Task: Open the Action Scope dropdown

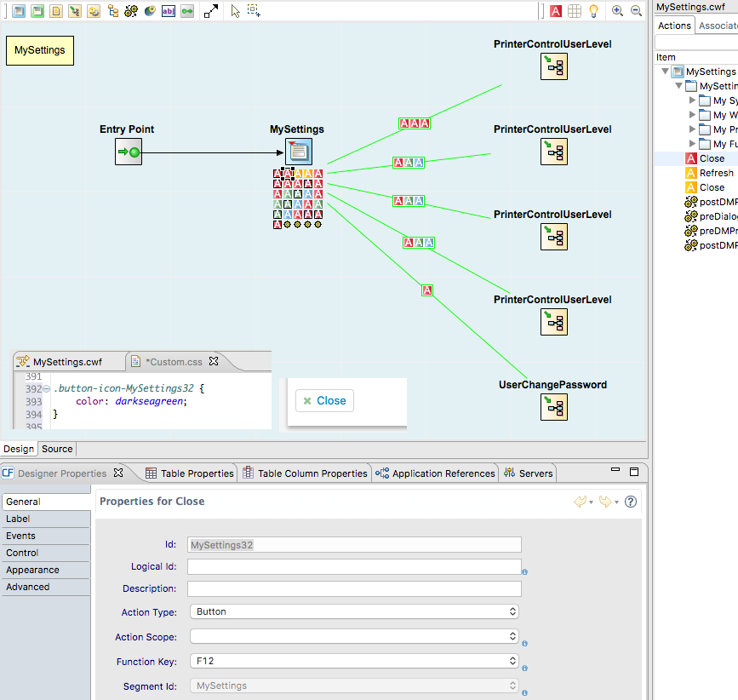Action: pyautogui.click(x=354, y=636)
